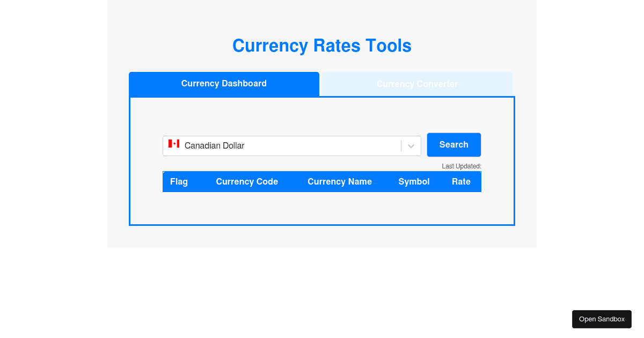Click the empty dashboard area below the table header
This screenshot has height=338, width=644.
(322, 208)
